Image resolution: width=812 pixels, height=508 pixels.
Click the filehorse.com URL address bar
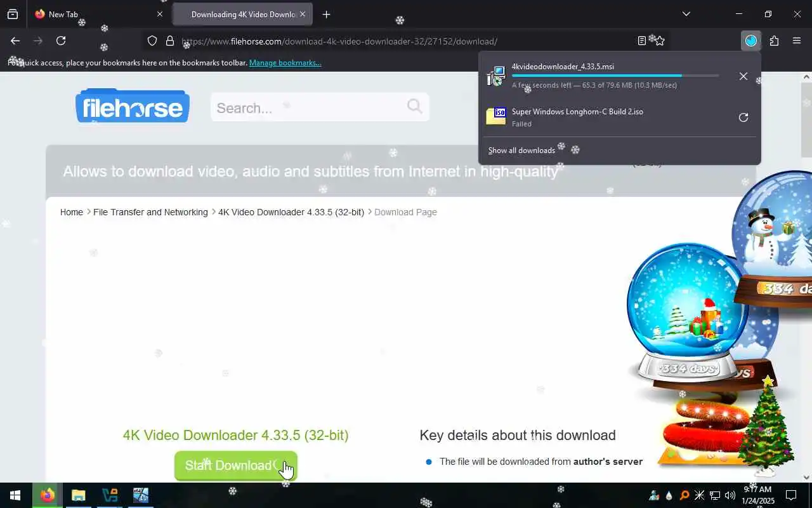click(406, 41)
